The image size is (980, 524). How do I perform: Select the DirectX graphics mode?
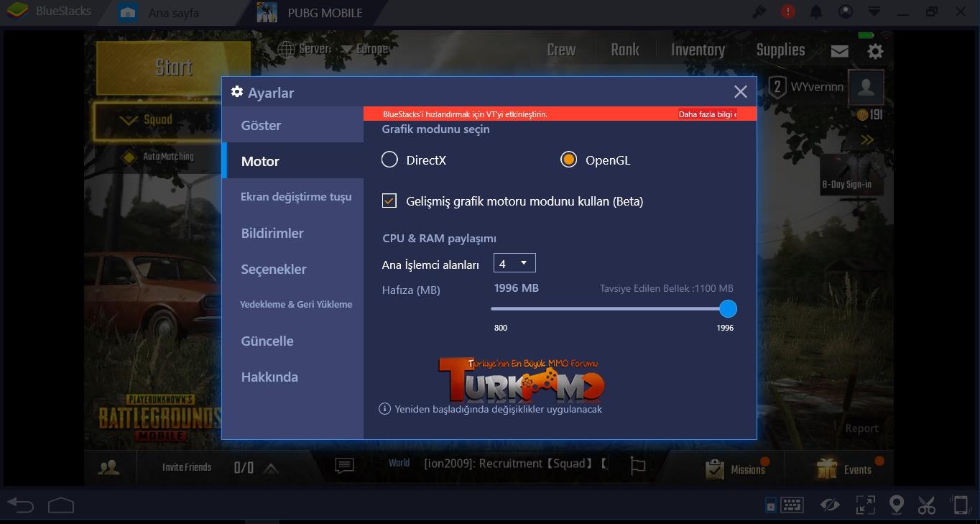click(389, 160)
